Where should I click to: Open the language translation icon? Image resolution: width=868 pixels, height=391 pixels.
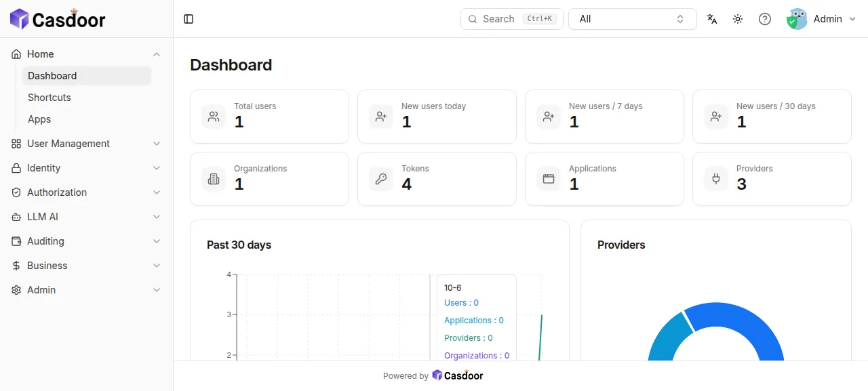(x=712, y=19)
